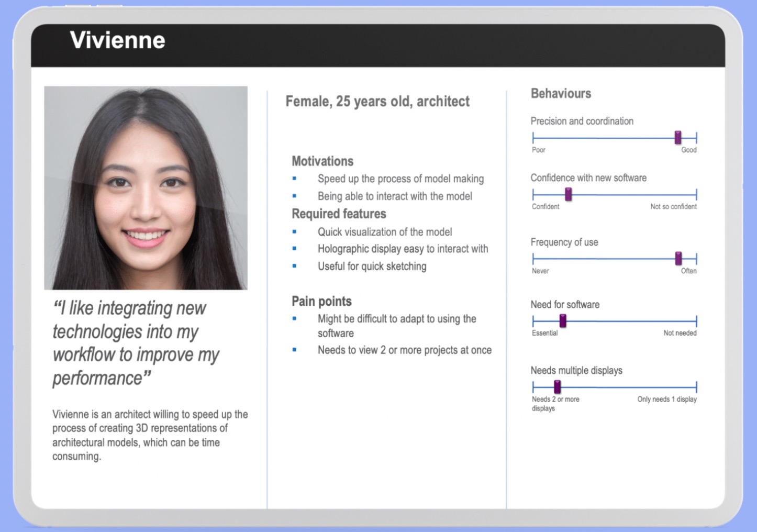This screenshot has height=532, width=757.
Task: Click the 'Poor' scale label
Action: [x=538, y=150]
